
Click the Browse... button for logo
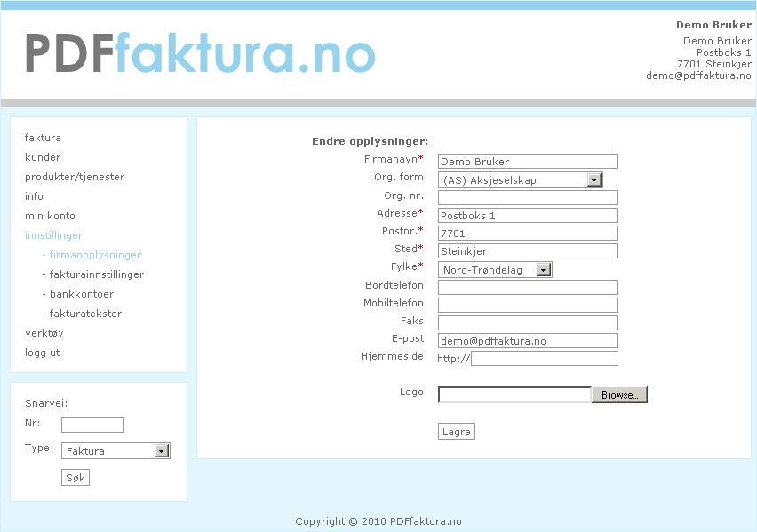click(619, 395)
